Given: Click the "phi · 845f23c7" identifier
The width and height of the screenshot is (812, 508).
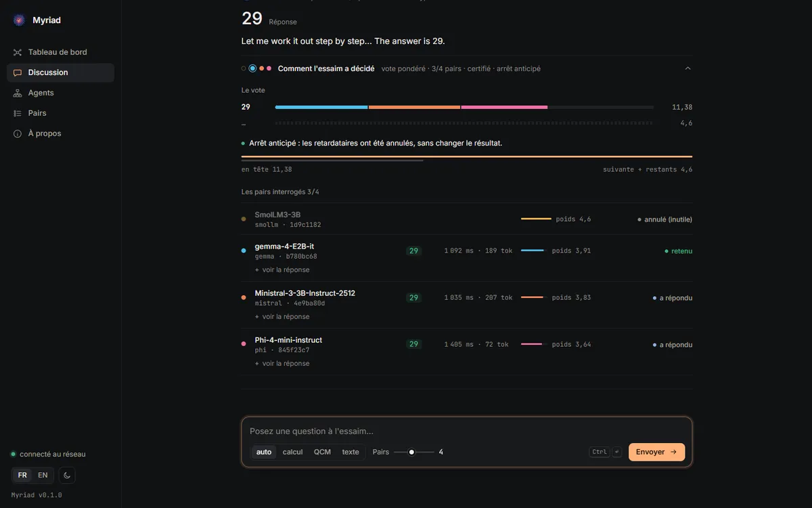Looking at the screenshot, I should pyautogui.click(x=282, y=350).
